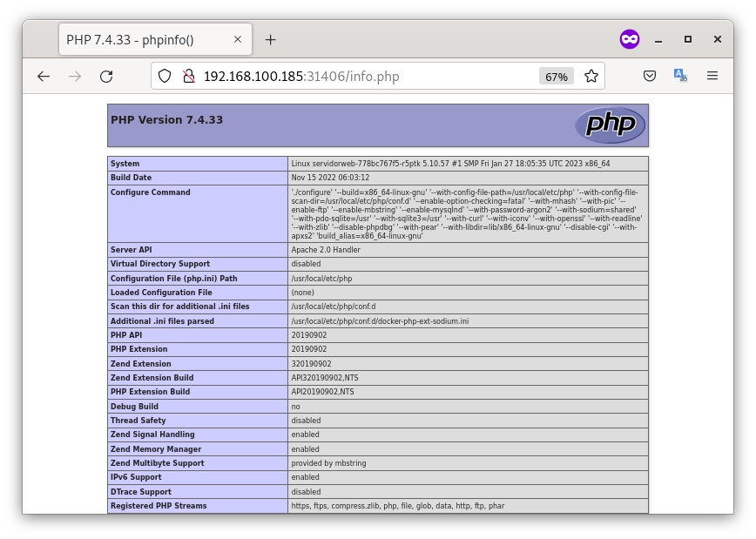
Task: Click the Loaded Configuration File value
Action: (303, 293)
